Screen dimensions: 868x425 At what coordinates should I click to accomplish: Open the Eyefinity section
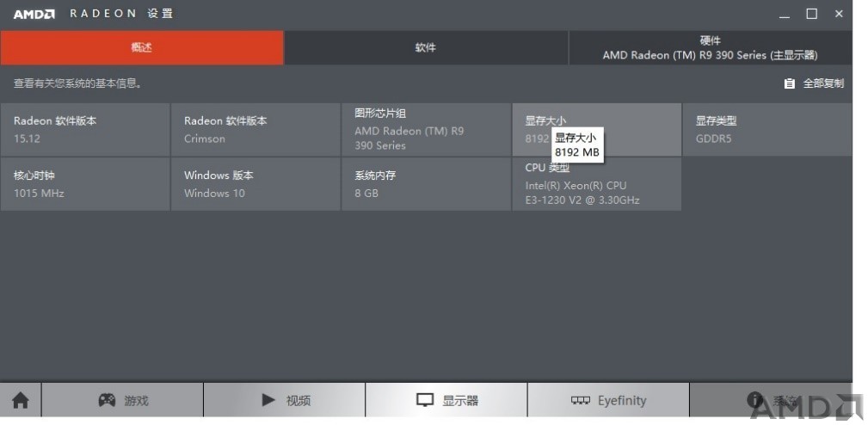608,400
